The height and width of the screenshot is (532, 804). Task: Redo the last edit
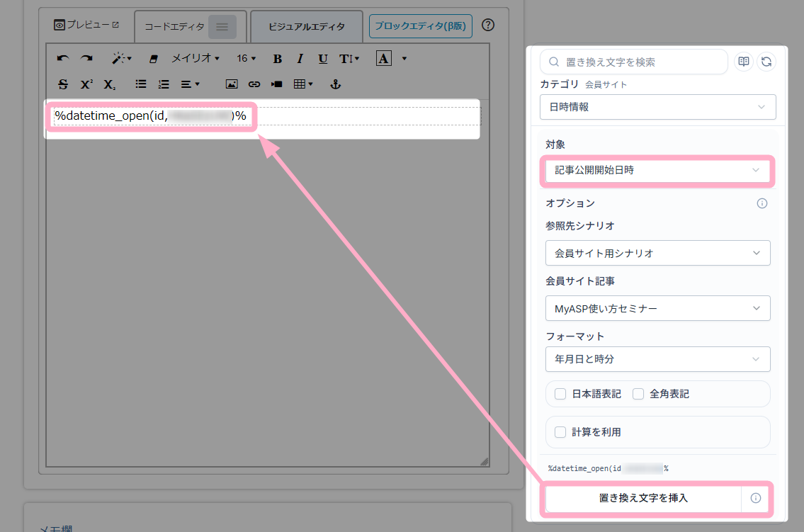(86, 58)
